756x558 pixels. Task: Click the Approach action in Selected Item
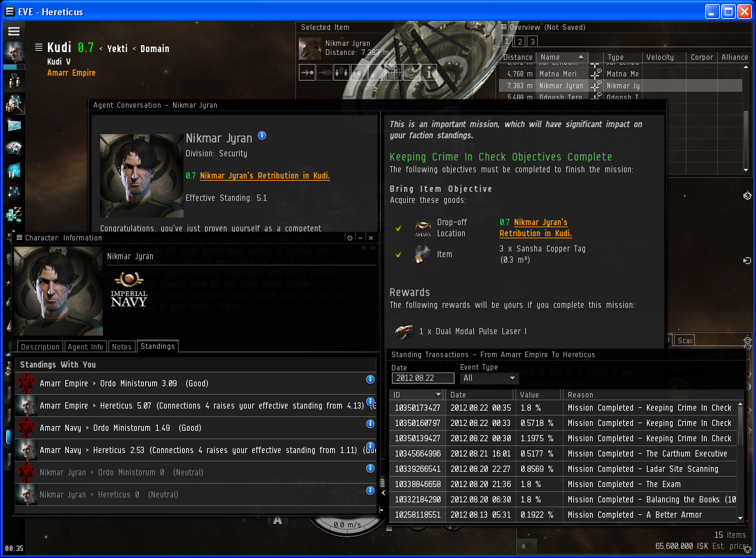click(x=307, y=73)
